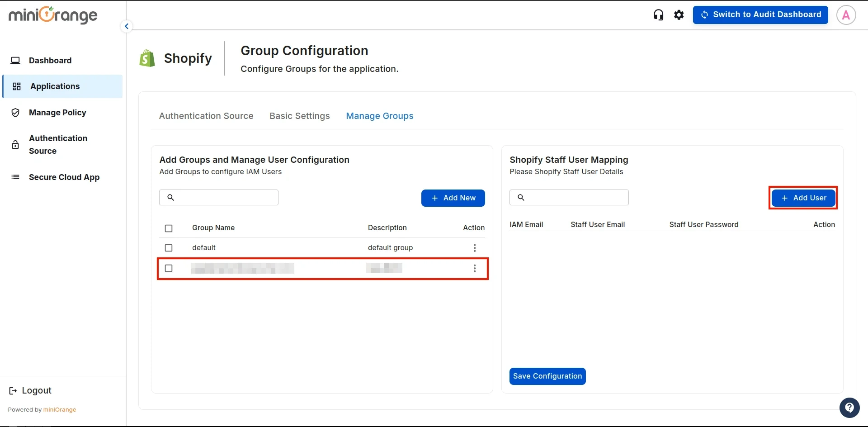
Task: Open the Dashboard sidebar item
Action: [x=50, y=60]
